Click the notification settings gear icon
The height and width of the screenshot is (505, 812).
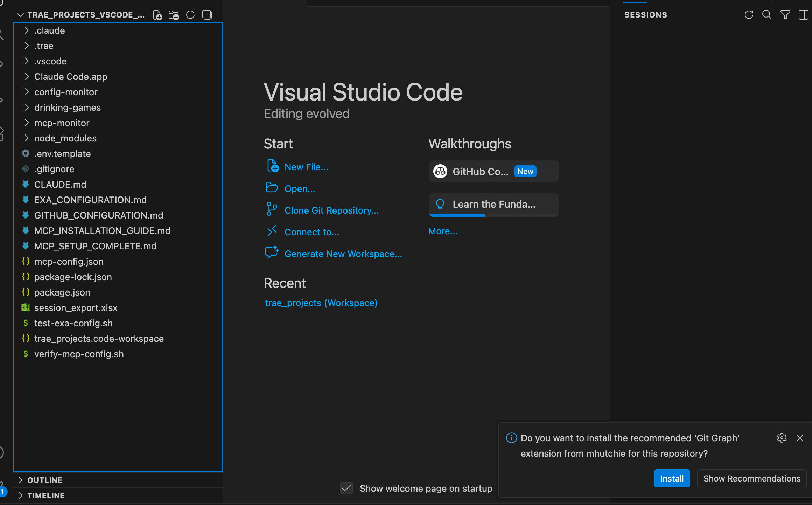tap(782, 438)
